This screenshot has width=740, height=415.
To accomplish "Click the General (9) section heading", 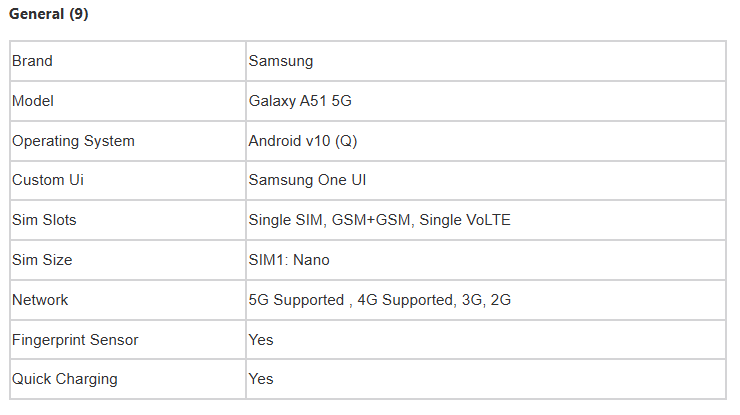I will click(x=48, y=14).
